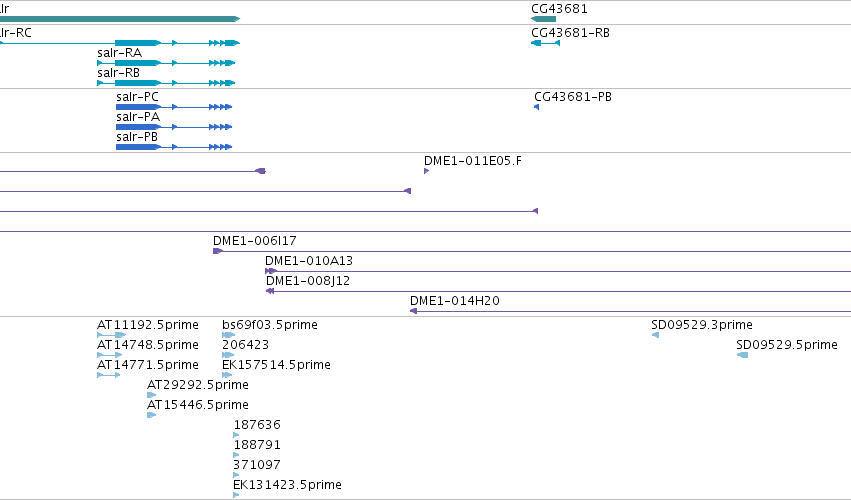This screenshot has width=851, height=500.
Task: Select the CG43681-PB protein marker
Action: [x=536, y=107]
